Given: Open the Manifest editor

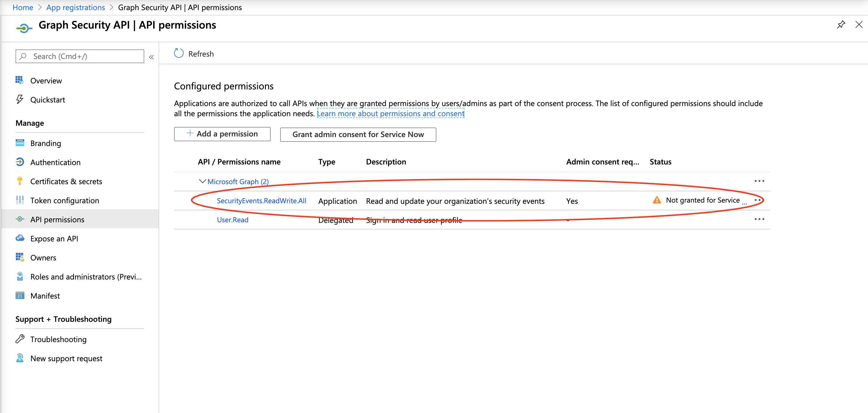Looking at the screenshot, I should tap(45, 296).
